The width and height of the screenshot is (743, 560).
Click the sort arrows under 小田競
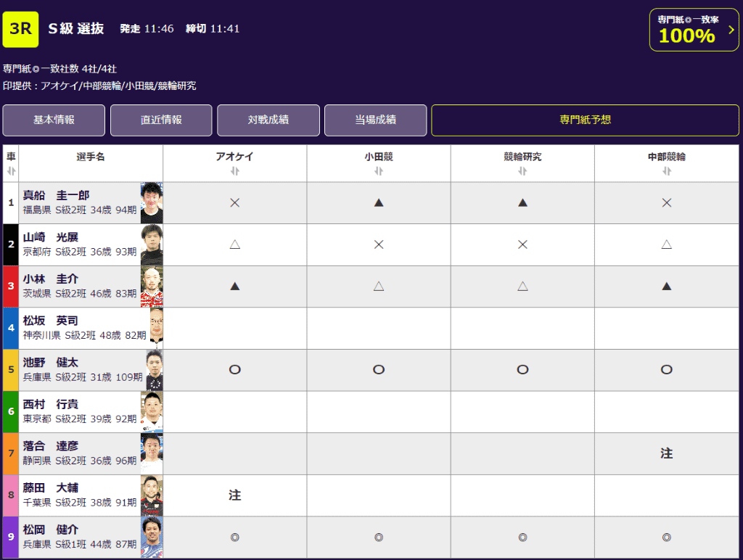pyautogui.click(x=378, y=171)
